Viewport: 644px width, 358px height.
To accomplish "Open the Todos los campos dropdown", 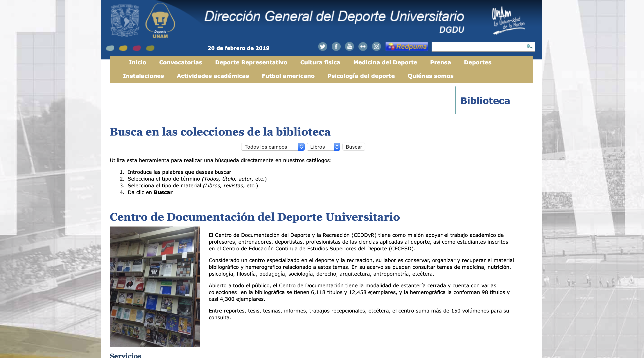I will [273, 147].
